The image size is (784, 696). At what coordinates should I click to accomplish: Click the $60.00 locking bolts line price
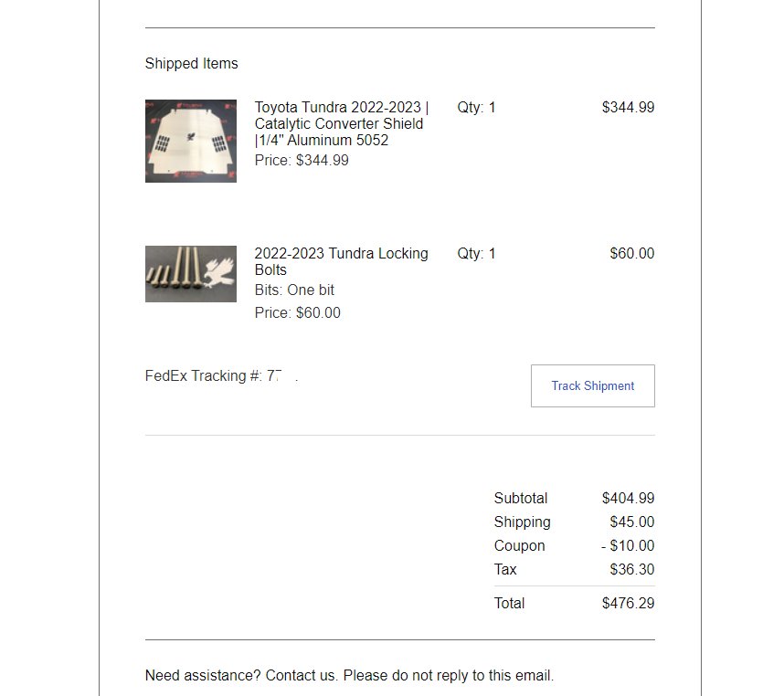pos(632,253)
